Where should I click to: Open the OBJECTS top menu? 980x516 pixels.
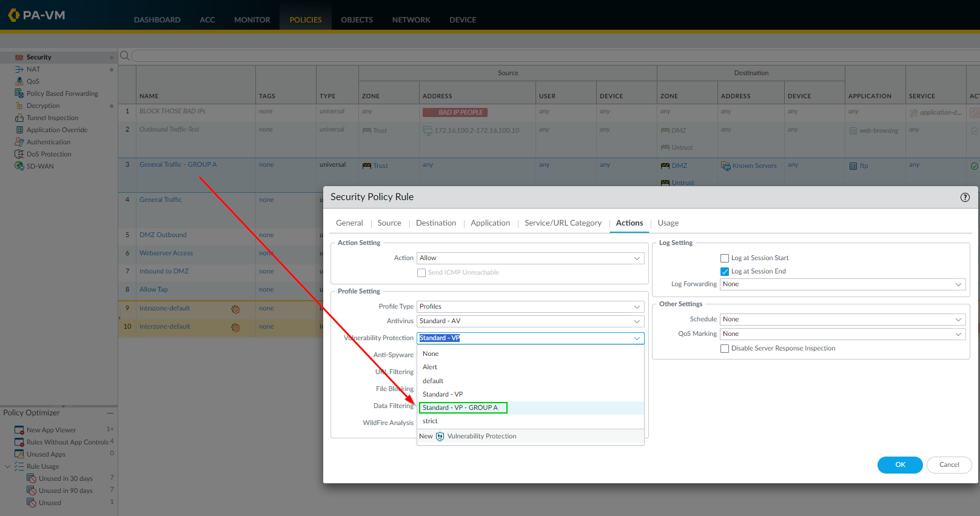pos(357,20)
